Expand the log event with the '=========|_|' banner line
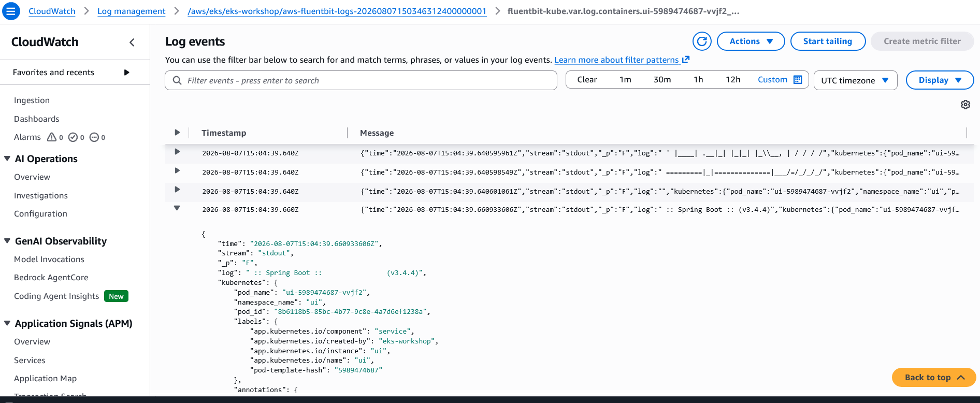The image size is (980, 403). 177,170
